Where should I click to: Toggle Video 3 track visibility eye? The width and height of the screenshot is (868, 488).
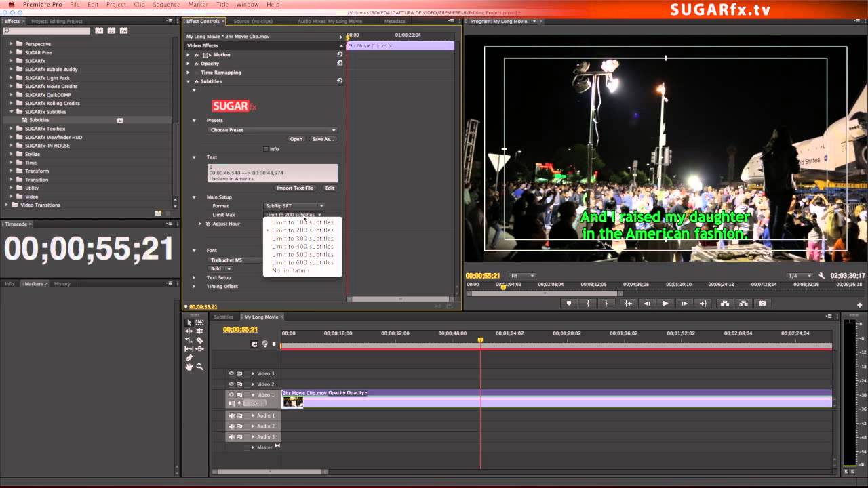click(231, 373)
